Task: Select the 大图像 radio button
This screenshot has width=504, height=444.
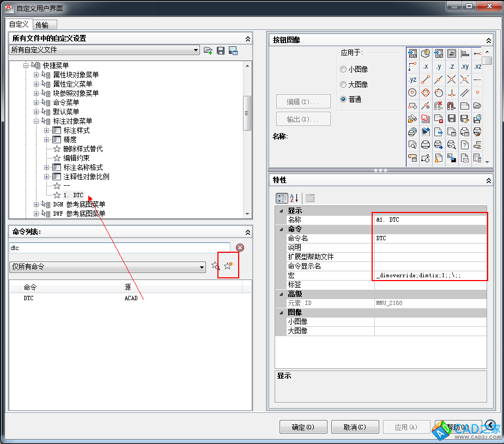Action: tap(343, 84)
